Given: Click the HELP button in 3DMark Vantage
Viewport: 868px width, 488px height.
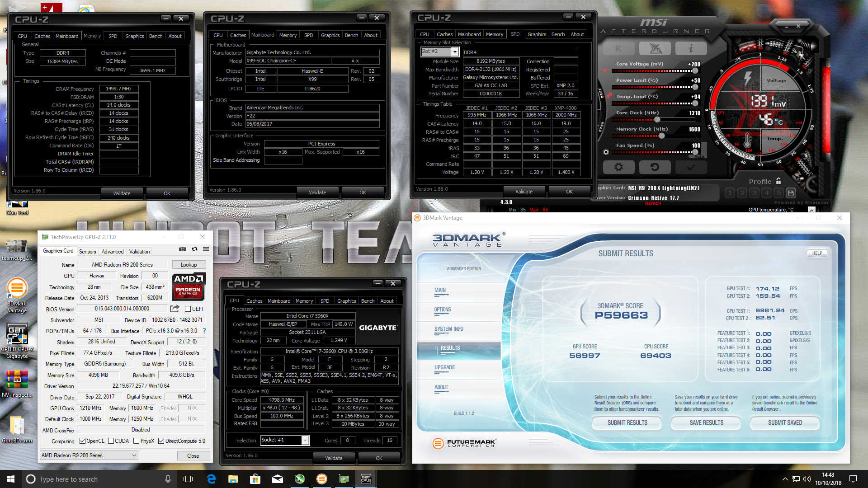Looking at the screenshot, I should pos(817,253).
